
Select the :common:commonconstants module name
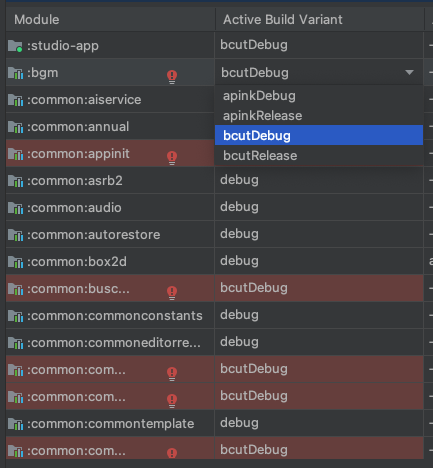(x=115, y=316)
